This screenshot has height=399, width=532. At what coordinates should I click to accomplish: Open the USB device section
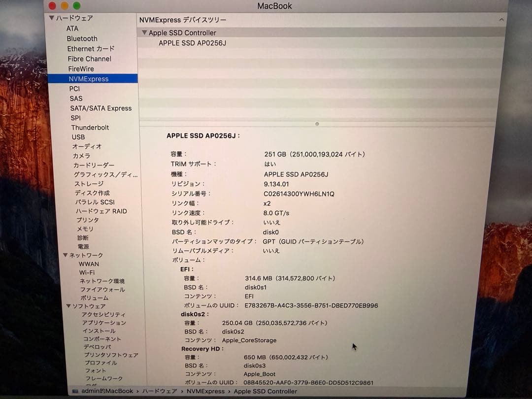tap(77, 137)
